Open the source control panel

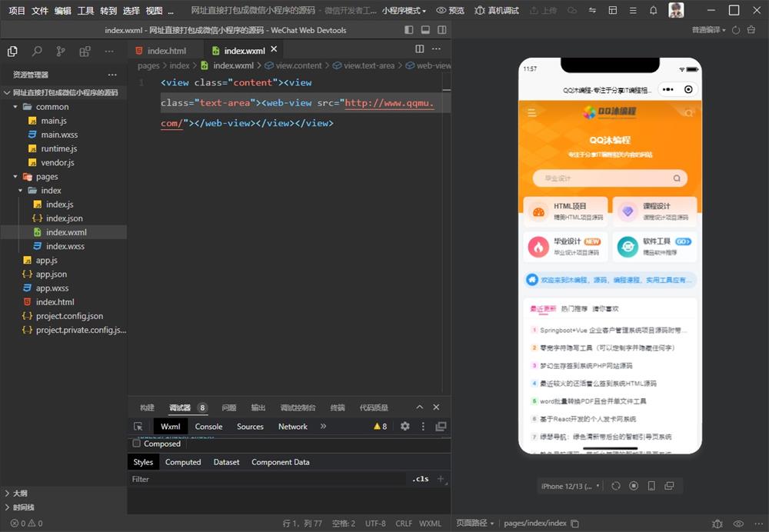click(61, 52)
